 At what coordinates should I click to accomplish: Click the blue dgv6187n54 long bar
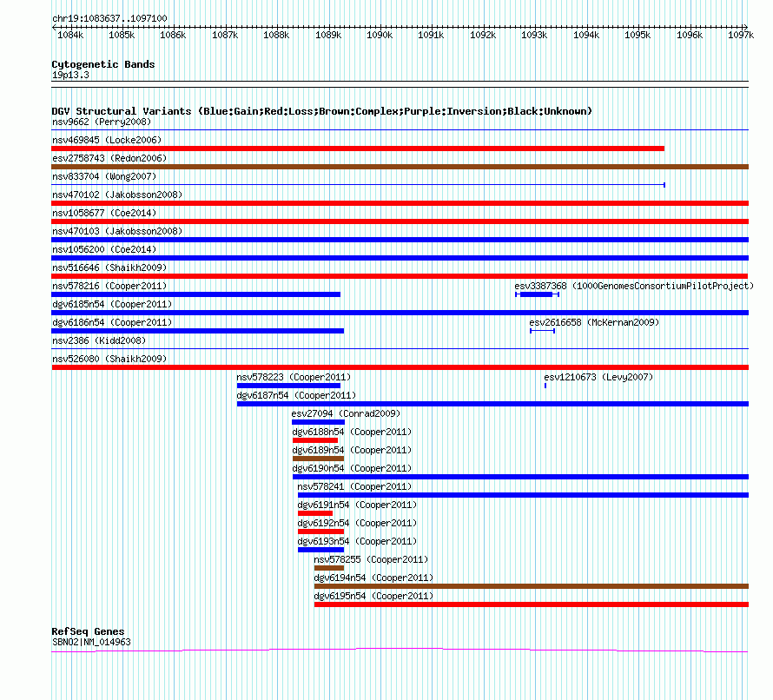[x=492, y=404]
